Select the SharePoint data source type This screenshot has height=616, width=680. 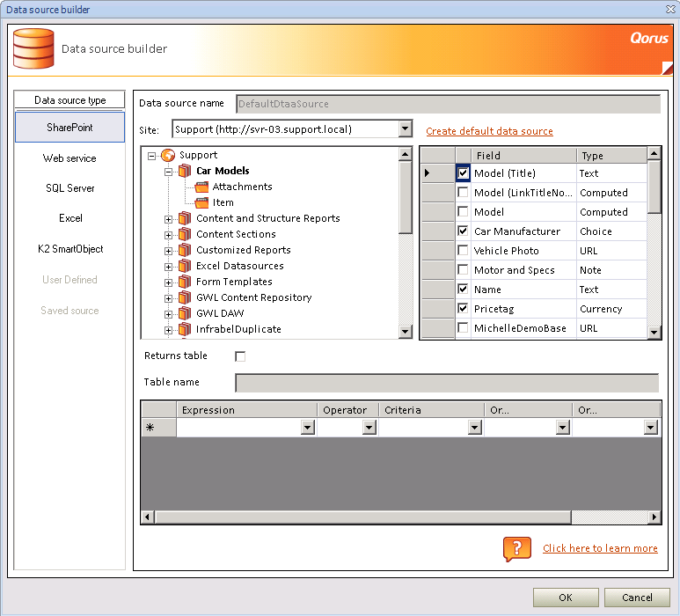coord(69,128)
